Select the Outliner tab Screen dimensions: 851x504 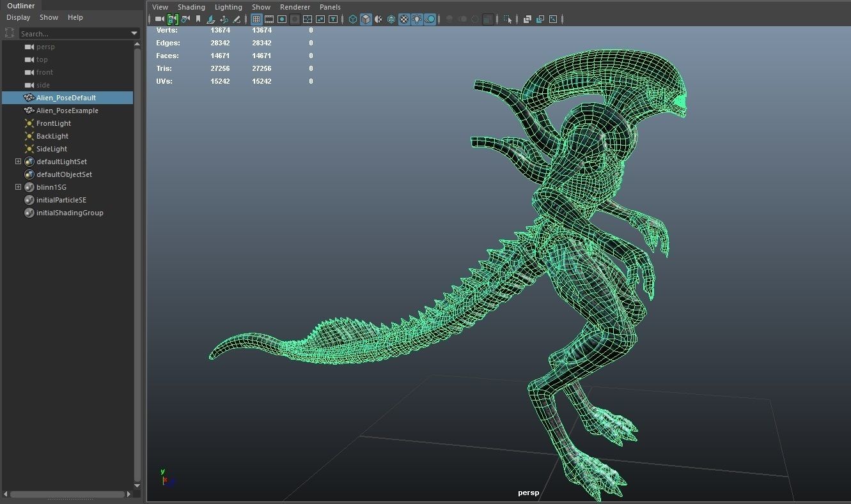click(21, 6)
